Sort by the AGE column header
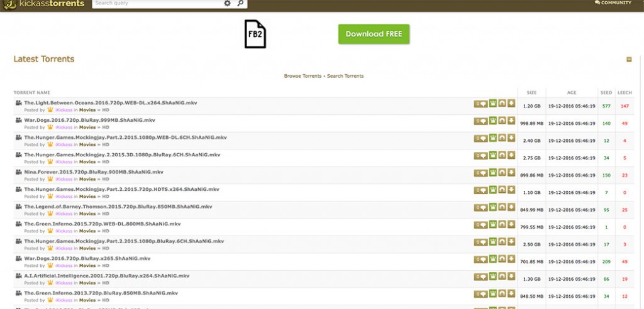 click(x=572, y=93)
